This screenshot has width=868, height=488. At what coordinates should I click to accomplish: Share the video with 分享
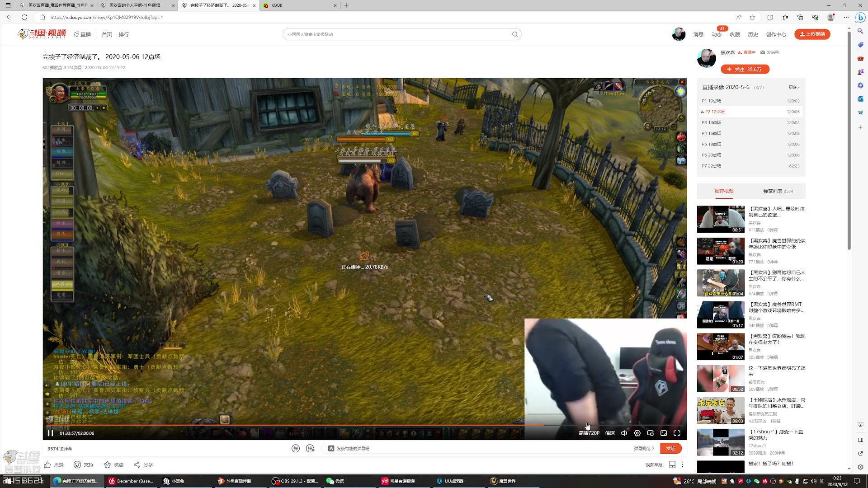(143, 465)
